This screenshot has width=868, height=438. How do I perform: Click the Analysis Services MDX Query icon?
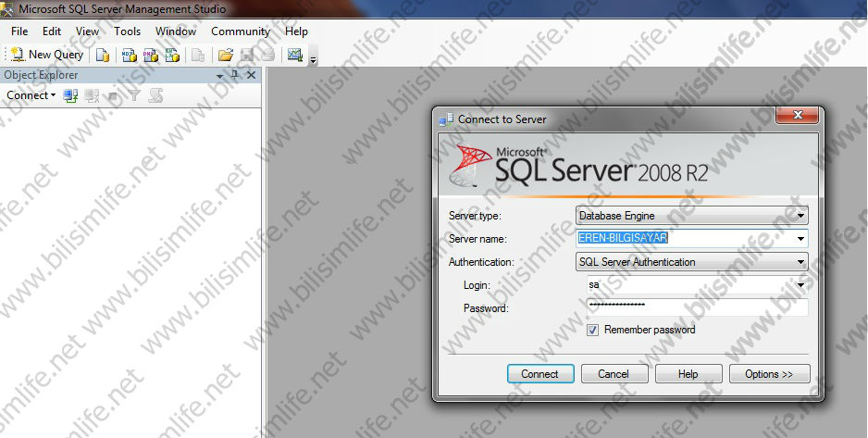(x=129, y=55)
